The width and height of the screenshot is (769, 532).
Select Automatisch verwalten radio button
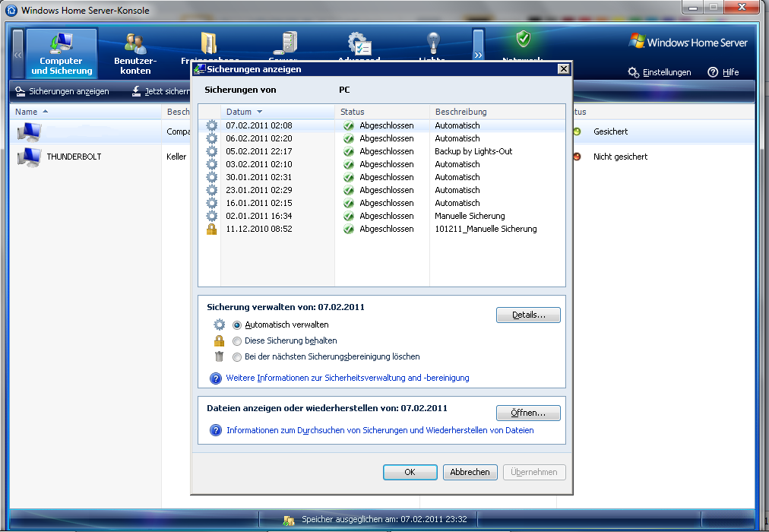click(237, 325)
